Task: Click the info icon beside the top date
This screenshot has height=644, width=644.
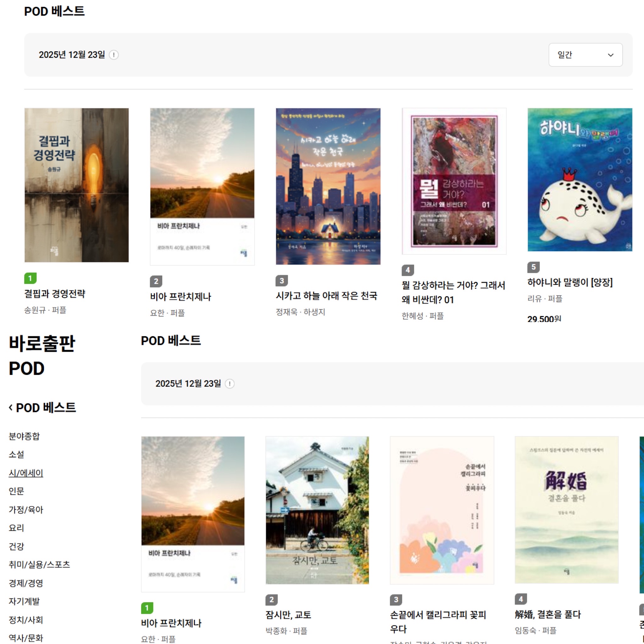Action: point(114,55)
